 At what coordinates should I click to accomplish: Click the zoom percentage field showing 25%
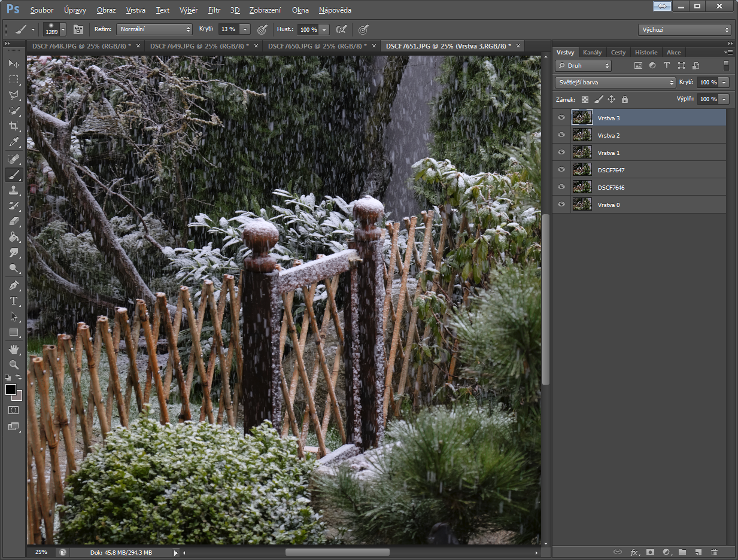[x=41, y=552]
